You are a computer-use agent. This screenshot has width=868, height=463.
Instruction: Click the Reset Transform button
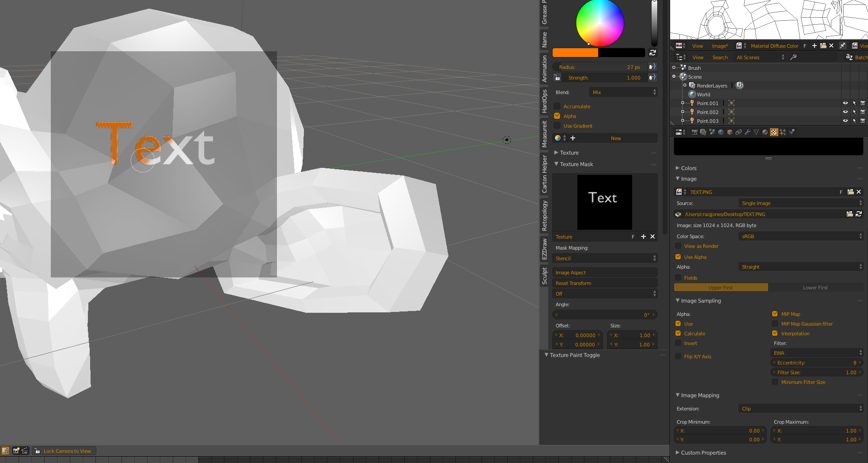(605, 283)
